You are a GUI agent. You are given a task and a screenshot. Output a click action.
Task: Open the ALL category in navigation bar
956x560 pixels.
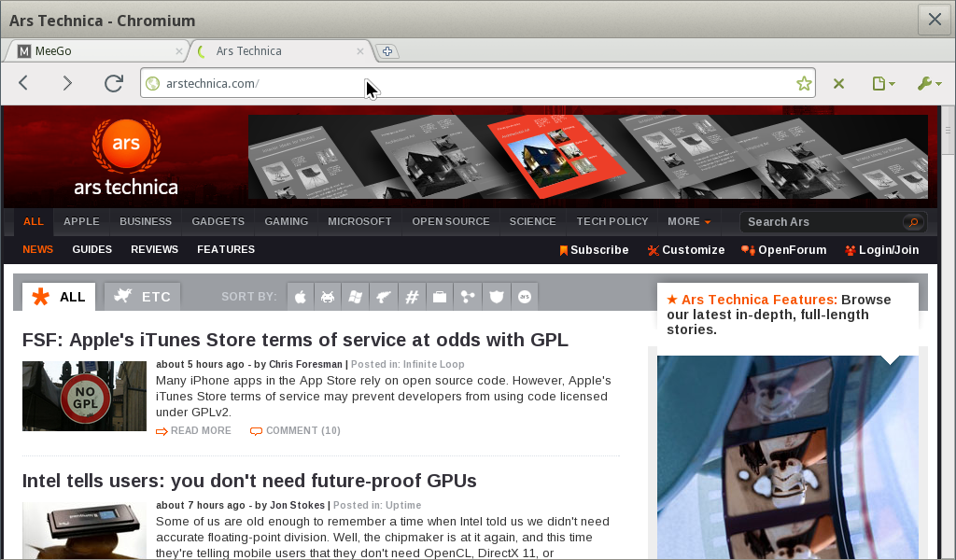point(34,222)
